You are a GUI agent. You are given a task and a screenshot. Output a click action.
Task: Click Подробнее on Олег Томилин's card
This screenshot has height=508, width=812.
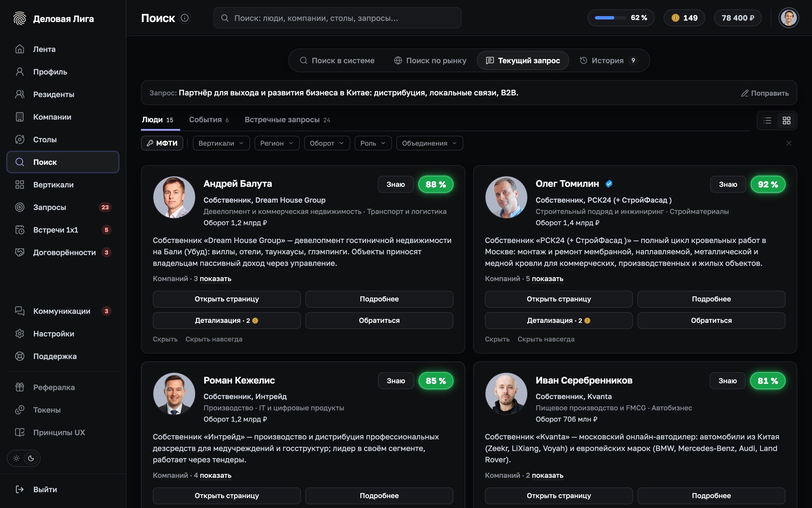pos(711,299)
